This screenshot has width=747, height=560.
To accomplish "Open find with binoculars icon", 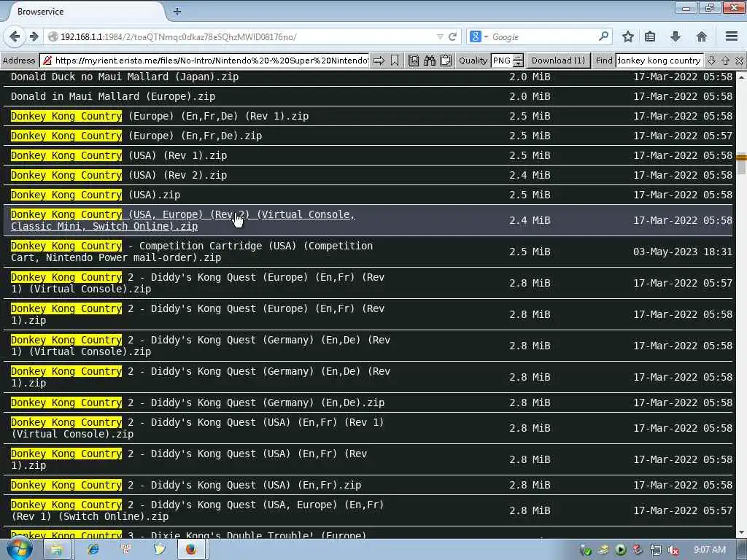I will coord(430,61).
